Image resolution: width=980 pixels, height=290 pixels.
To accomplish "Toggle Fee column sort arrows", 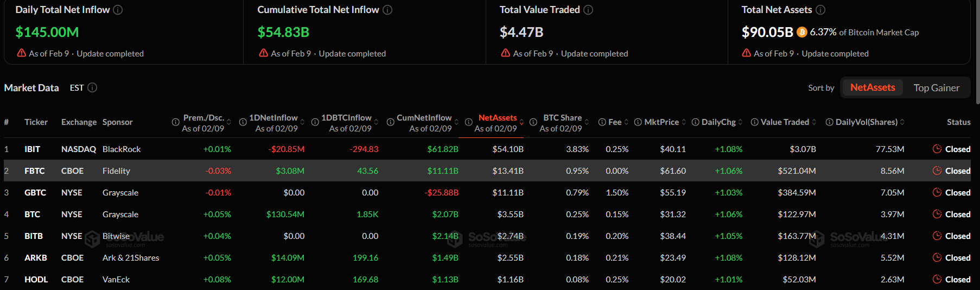I will [x=626, y=122].
